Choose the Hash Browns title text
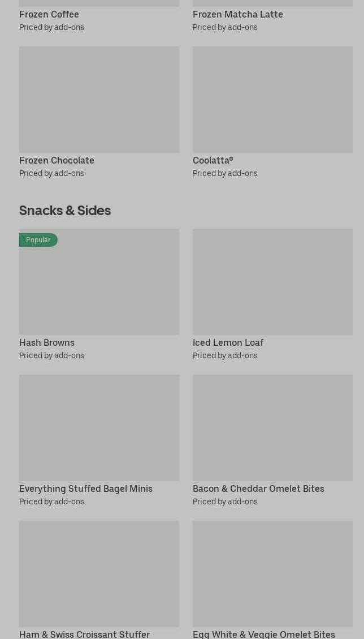 coord(47,342)
